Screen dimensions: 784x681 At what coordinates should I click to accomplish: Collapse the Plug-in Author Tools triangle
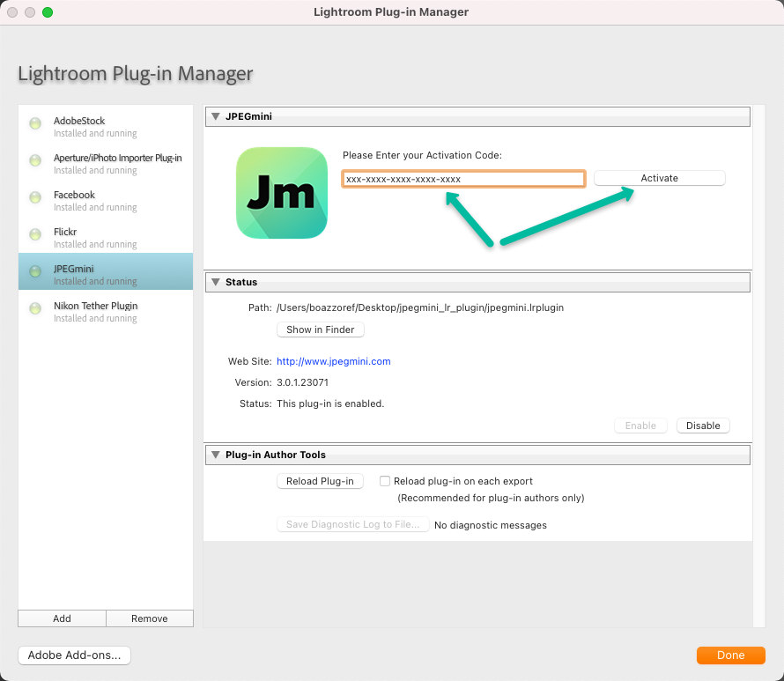[216, 455]
